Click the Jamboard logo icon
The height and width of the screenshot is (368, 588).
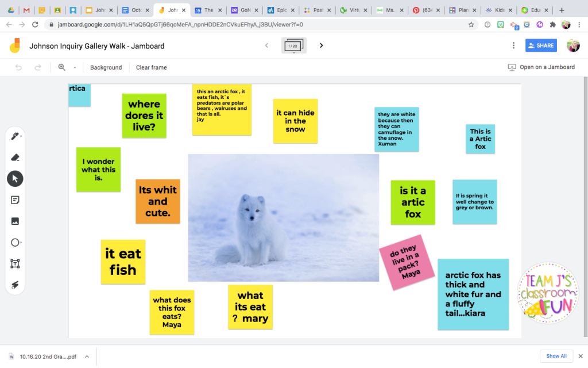point(15,46)
